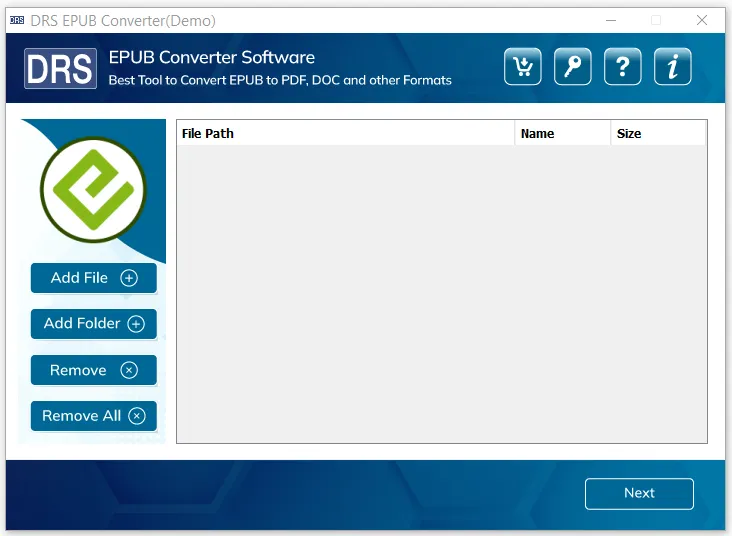This screenshot has height=536, width=732.
Task: Click the DRS logo in header
Action: [x=60, y=69]
